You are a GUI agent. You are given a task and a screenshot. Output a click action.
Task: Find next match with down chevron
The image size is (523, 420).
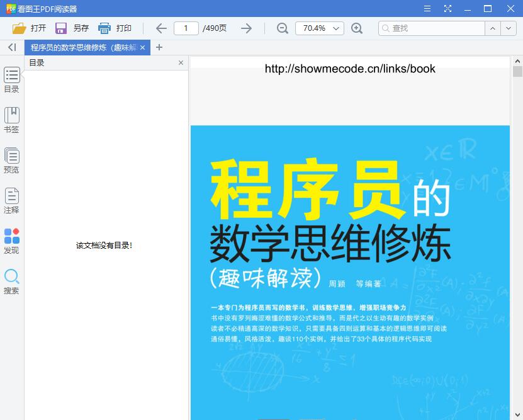coord(509,28)
